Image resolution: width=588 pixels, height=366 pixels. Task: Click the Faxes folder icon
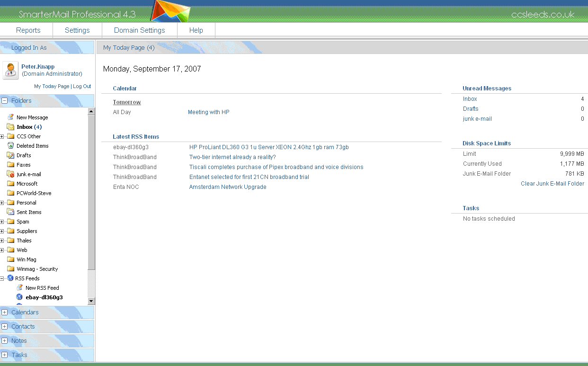click(10, 164)
